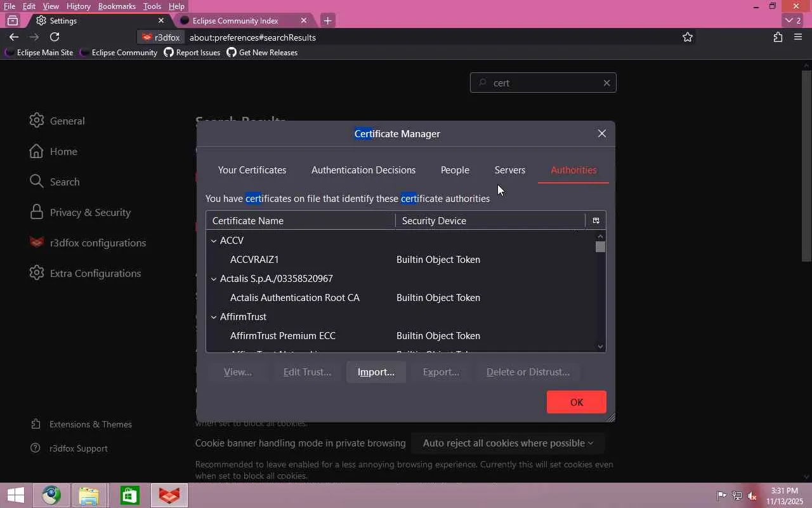Switch to Your Certificates tab
This screenshot has height=508, width=812.
pos(252,170)
